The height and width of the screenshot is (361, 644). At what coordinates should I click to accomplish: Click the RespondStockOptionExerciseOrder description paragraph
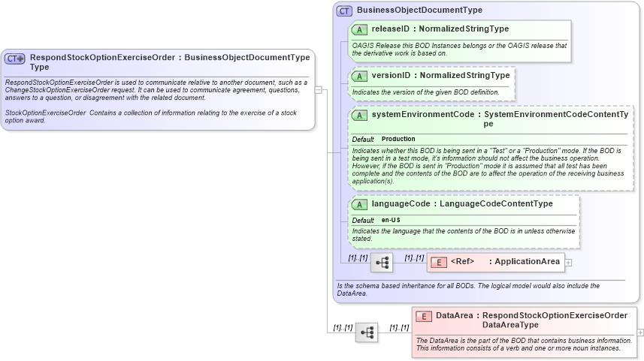point(156,90)
